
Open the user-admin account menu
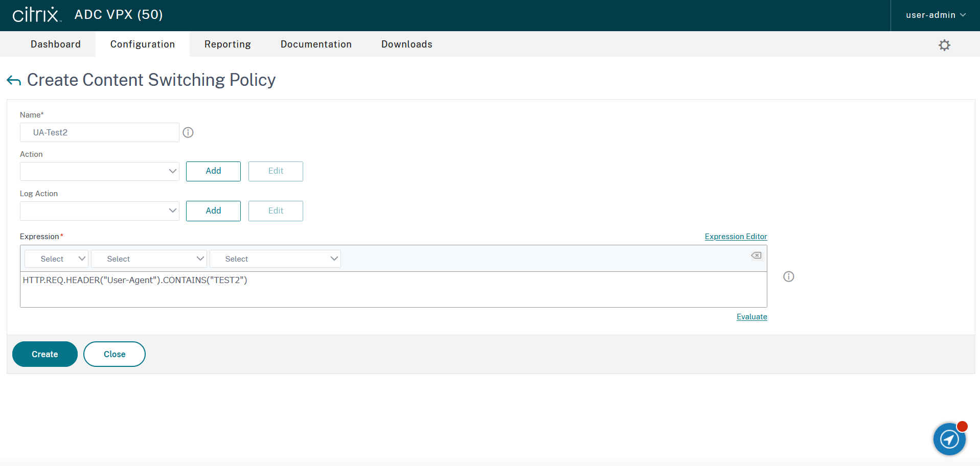(x=935, y=15)
